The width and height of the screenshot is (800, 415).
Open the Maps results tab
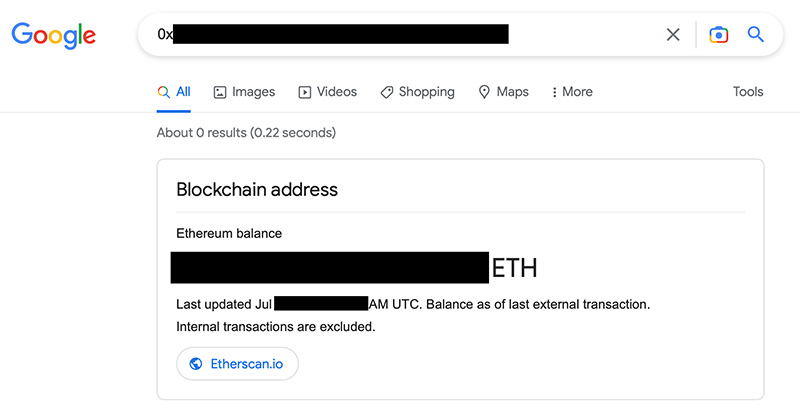tap(504, 92)
